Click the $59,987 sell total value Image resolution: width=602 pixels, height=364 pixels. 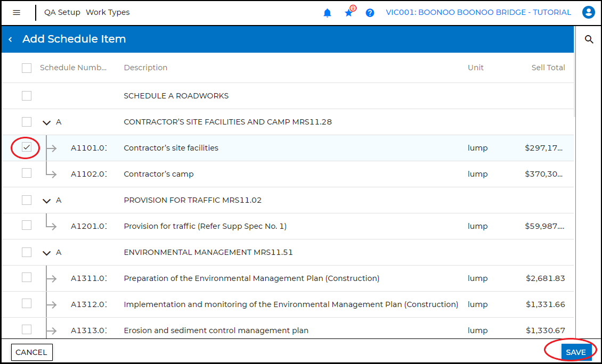(x=545, y=226)
